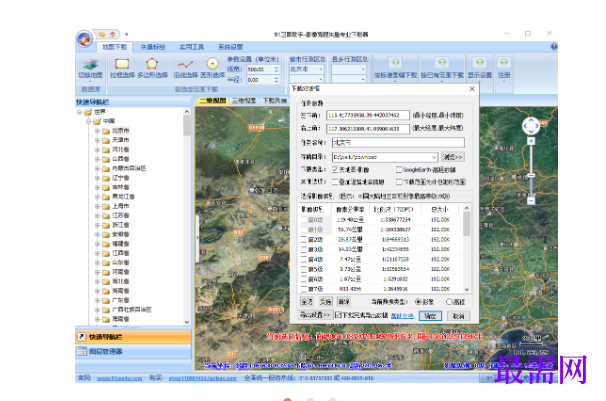Toggle the 下载范围 checkbox on right

pos(399,182)
